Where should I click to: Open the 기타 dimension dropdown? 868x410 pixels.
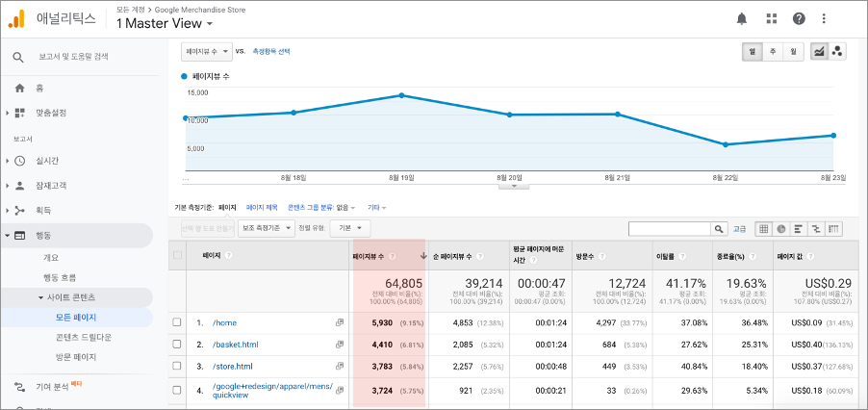377,208
